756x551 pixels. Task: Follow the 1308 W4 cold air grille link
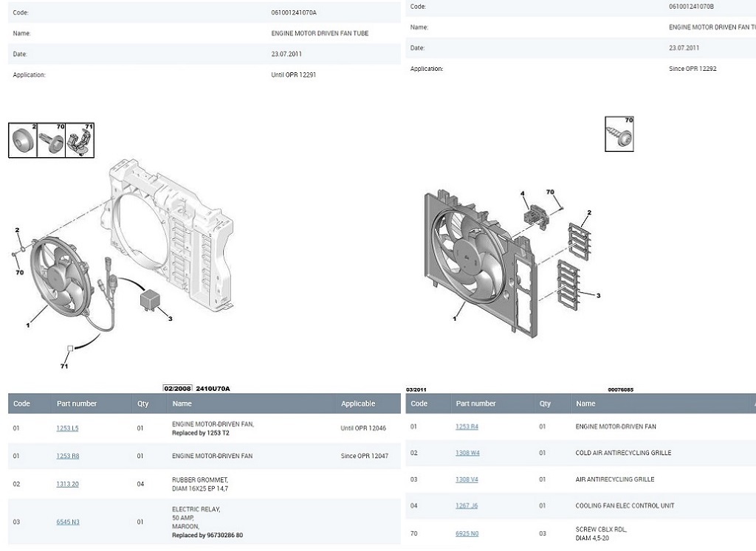point(467,453)
